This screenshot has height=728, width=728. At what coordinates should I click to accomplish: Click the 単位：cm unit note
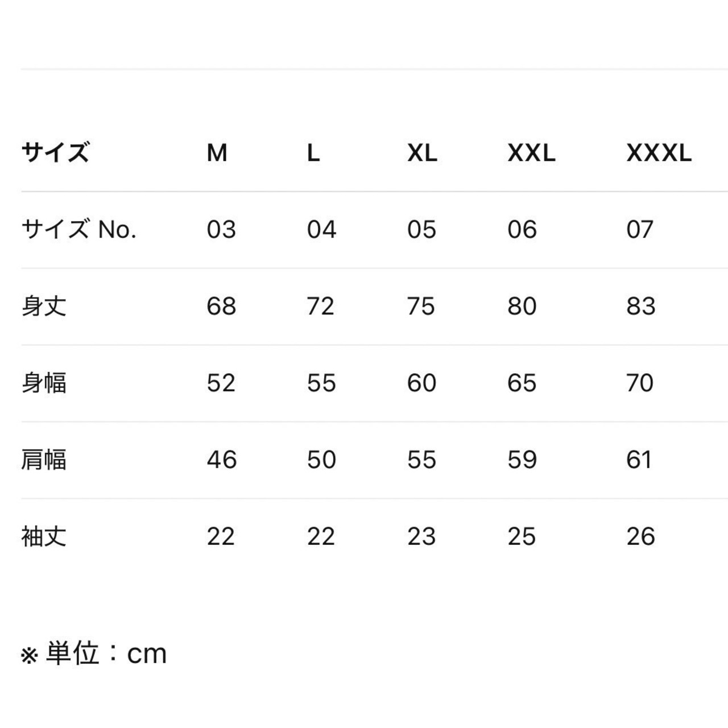(x=94, y=653)
